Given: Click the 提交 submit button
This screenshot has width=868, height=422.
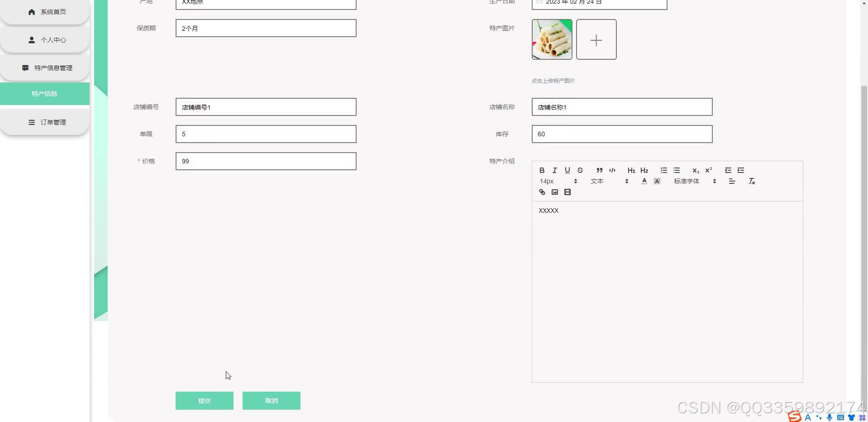Looking at the screenshot, I should click(x=205, y=401).
